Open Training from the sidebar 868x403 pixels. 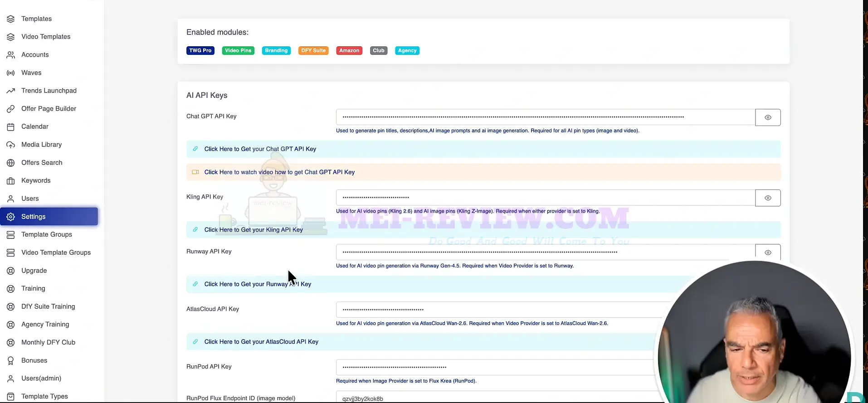33,288
